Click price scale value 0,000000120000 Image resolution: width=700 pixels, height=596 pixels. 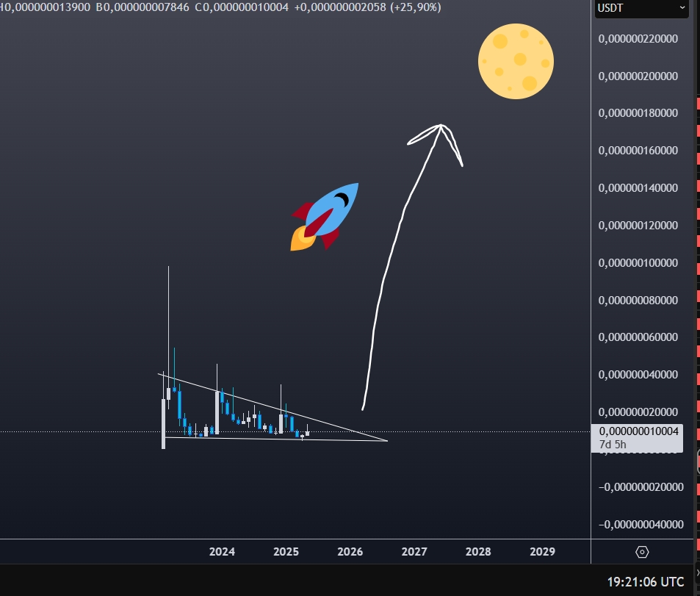(638, 226)
